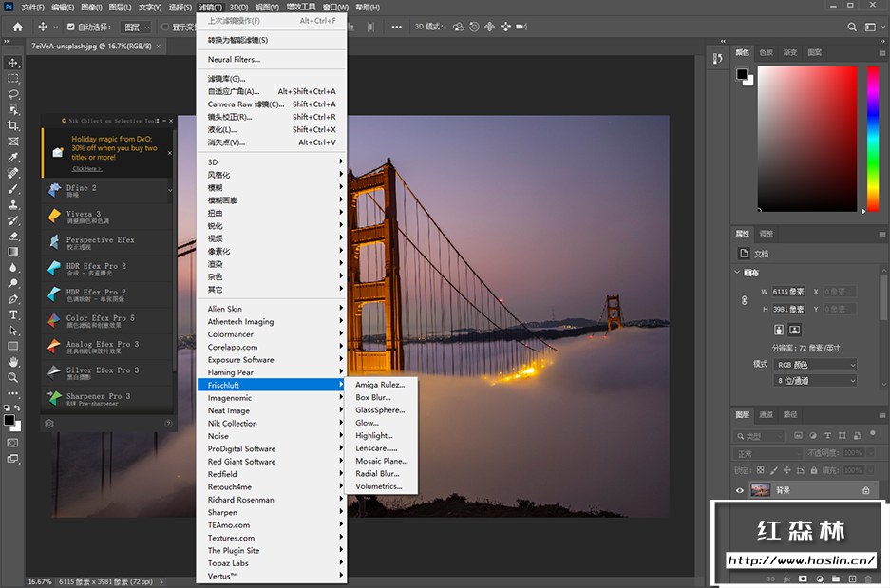Choose the Eyedropper tool
The height and width of the screenshot is (588, 890).
pos(13,158)
